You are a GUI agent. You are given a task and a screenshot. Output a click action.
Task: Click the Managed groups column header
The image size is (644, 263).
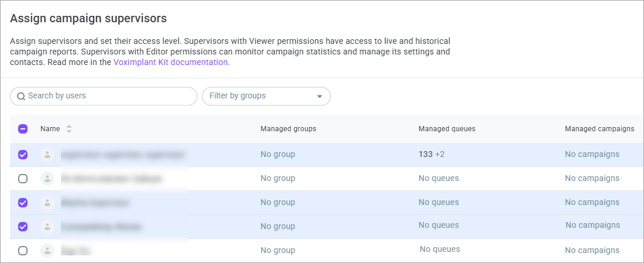pyautogui.click(x=288, y=129)
